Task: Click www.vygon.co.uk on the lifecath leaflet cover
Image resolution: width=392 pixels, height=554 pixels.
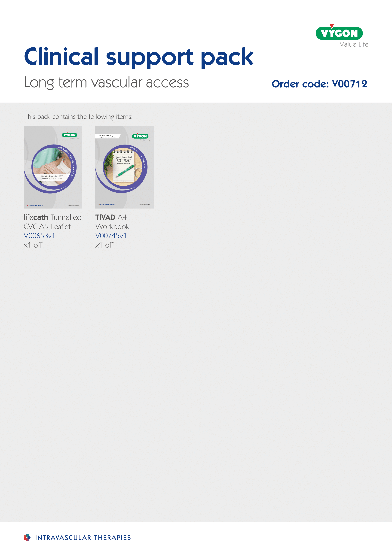Action: [x=73, y=205]
